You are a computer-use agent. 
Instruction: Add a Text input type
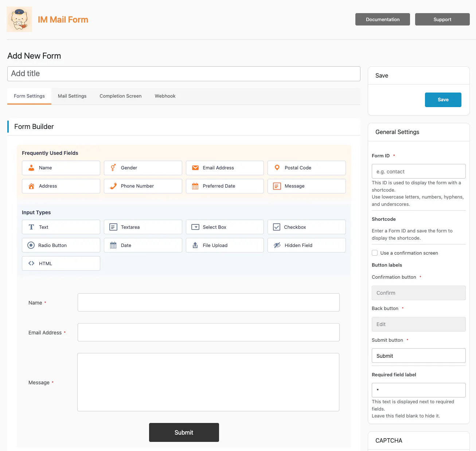click(x=61, y=227)
